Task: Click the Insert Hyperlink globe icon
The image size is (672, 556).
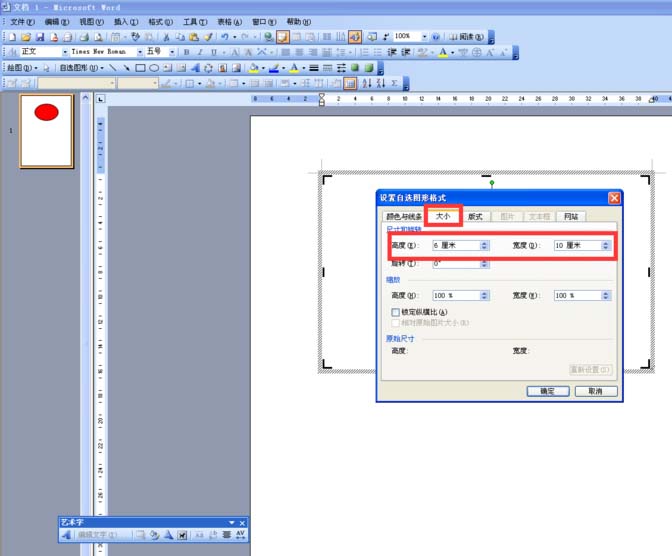Action: [268, 37]
